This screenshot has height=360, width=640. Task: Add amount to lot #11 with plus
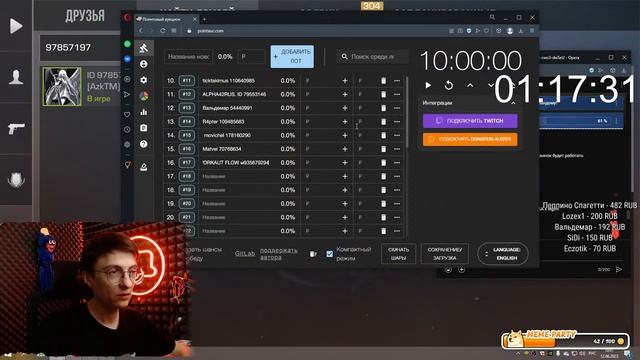click(345, 81)
